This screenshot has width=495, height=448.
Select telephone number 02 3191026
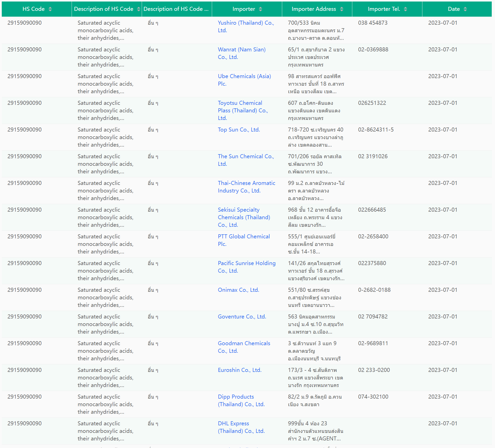[x=373, y=156]
